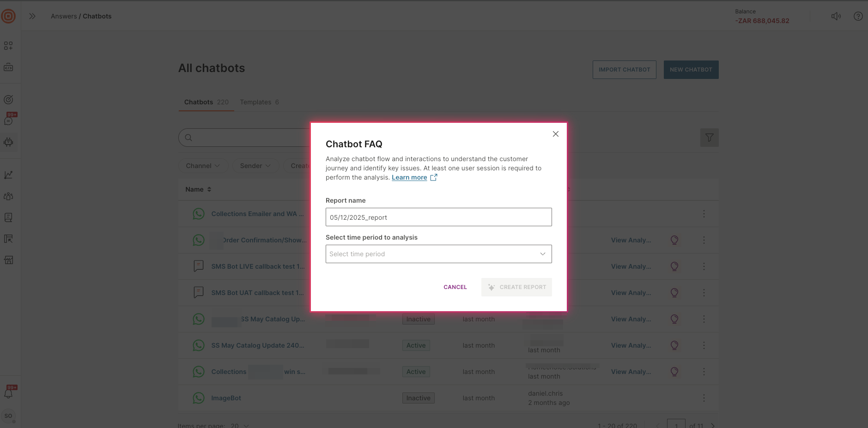Screen dimensions: 868x428
Task: Open Collections Emailer and WA chatbot
Action: pyautogui.click(x=257, y=214)
